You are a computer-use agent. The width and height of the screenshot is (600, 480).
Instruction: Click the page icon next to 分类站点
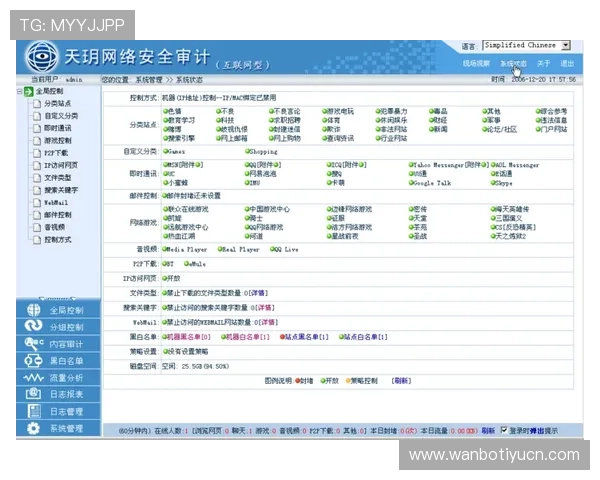pyautogui.click(x=37, y=104)
